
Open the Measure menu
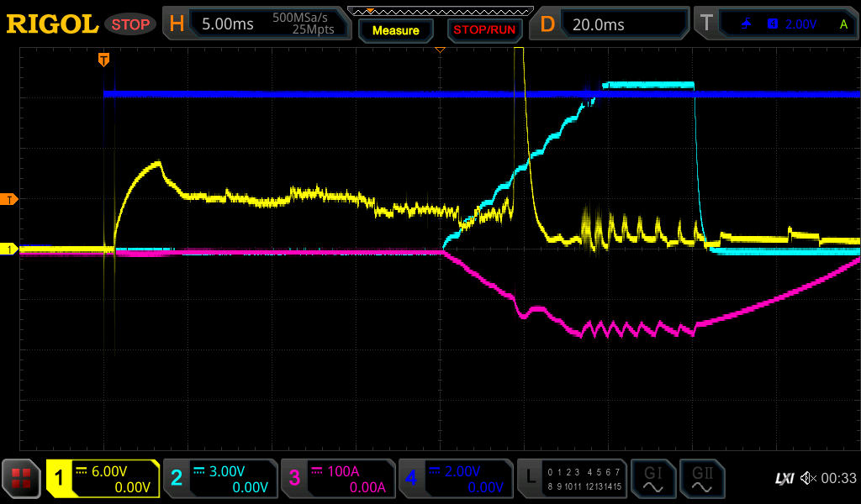pyautogui.click(x=395, y=30)
